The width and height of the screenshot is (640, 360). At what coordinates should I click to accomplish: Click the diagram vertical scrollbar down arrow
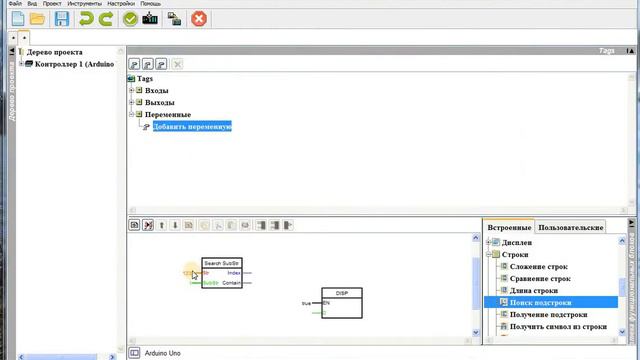point(476,332)
